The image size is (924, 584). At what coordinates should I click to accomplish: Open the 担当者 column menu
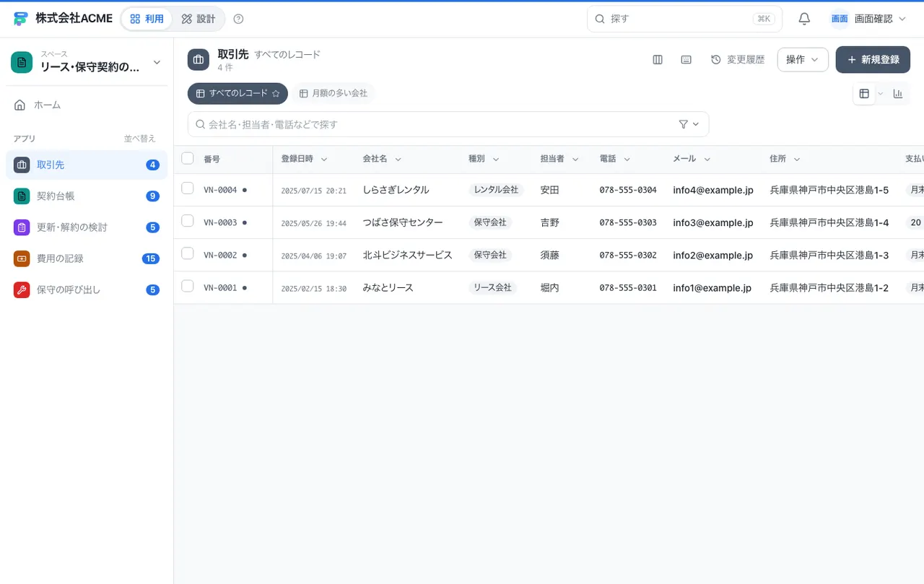tap(575, 160)
